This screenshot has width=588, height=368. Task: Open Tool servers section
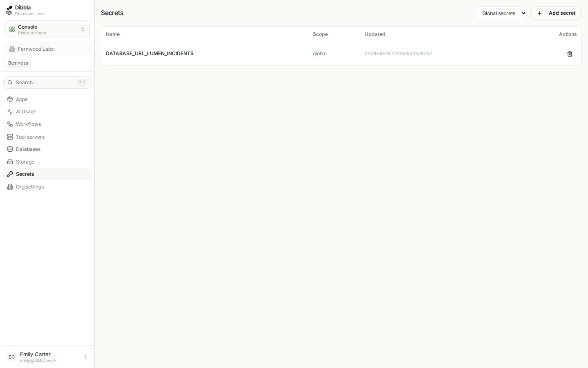click(47, 137)
